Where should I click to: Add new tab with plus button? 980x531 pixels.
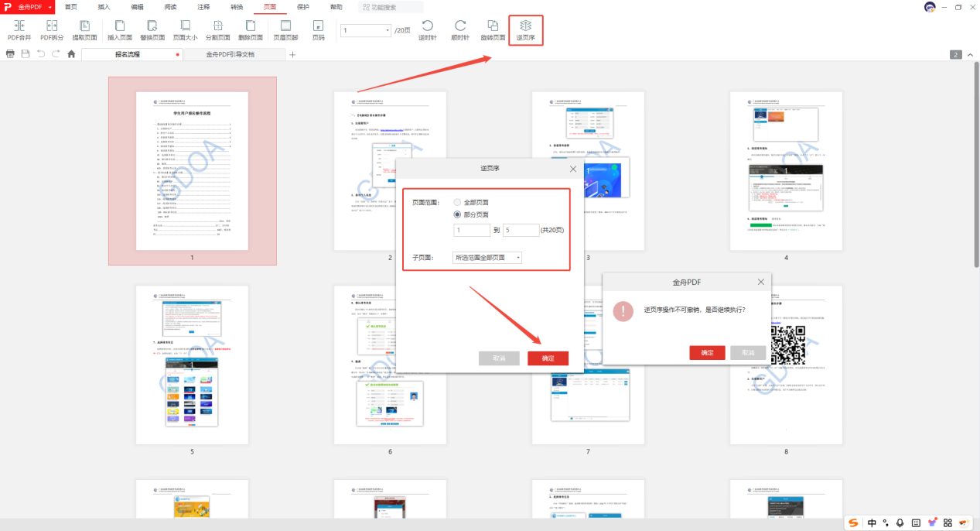click(x=292, y=54)
